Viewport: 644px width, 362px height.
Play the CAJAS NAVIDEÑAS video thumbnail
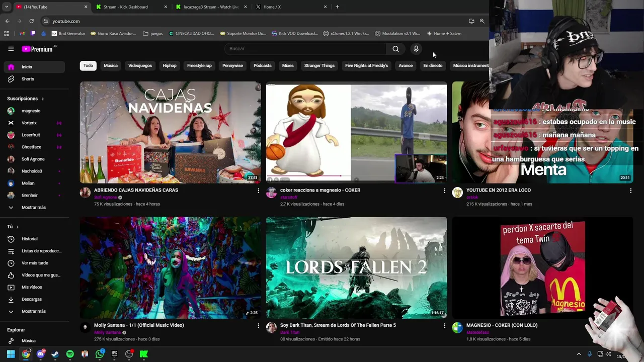tap(170, 132)
